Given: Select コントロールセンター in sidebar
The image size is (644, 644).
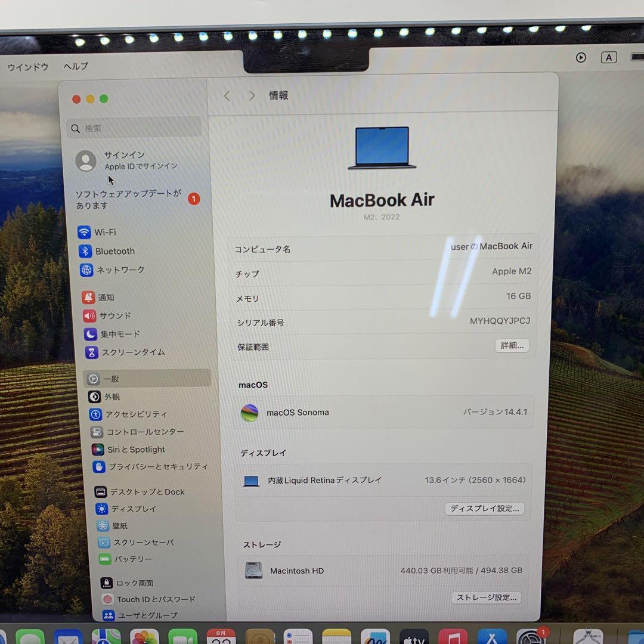Looking at the screenshot, I should point(137,432).
